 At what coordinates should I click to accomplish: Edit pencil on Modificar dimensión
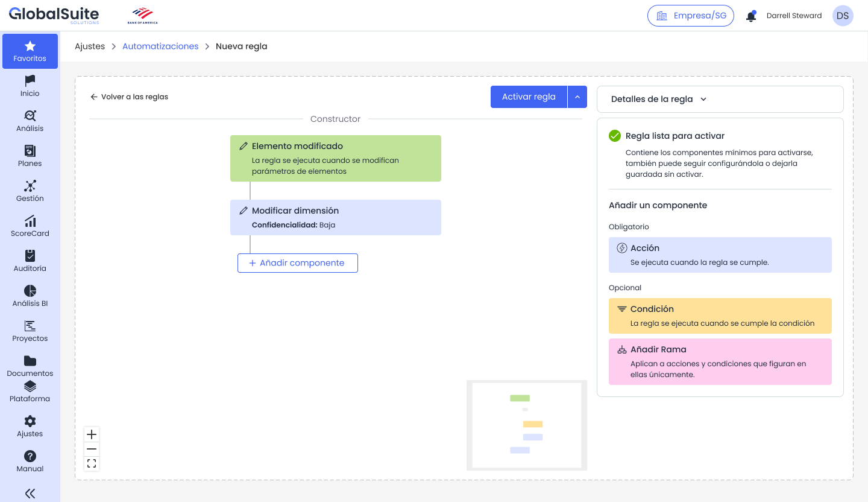coord(244,211)
